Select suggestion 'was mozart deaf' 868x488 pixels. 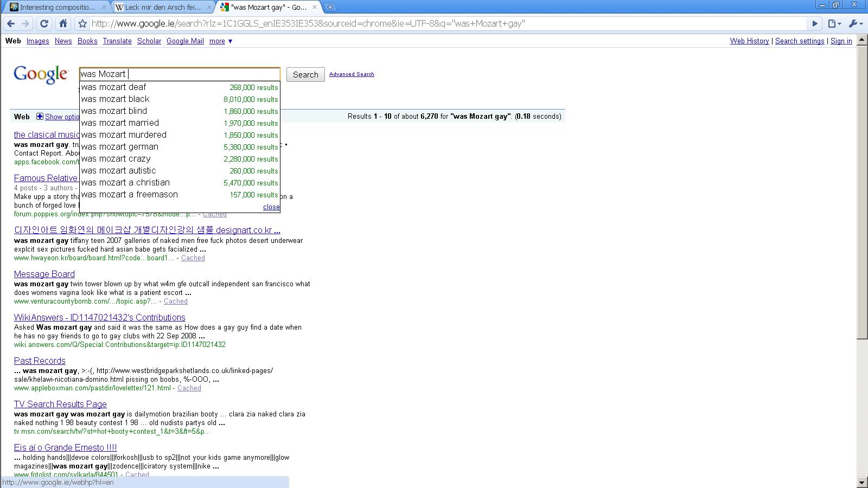[180, 87]
